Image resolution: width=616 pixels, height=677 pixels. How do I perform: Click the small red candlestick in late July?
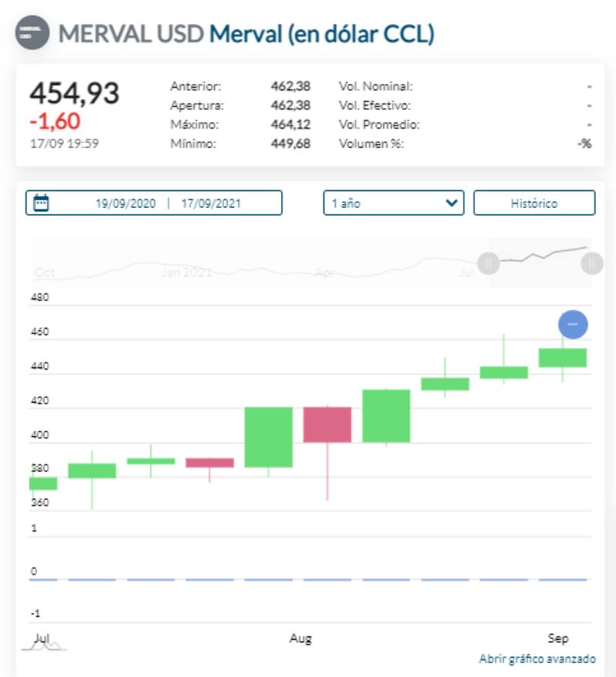(209, 463)
